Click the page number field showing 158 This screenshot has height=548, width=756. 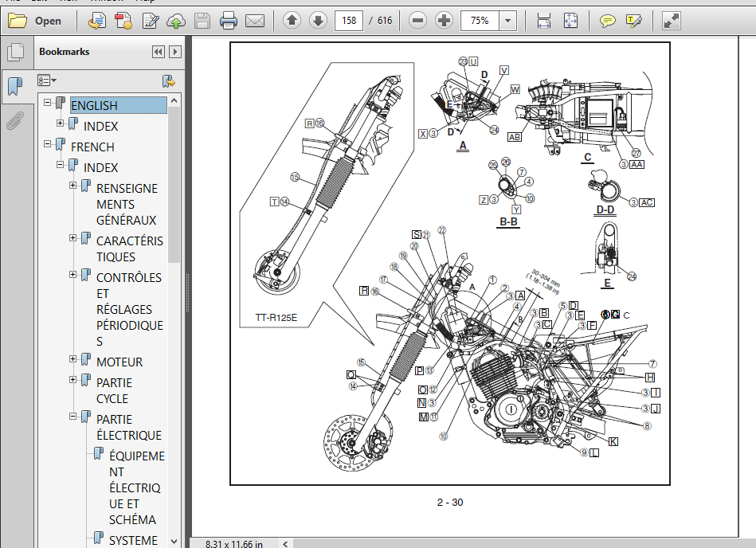point(349,21)
